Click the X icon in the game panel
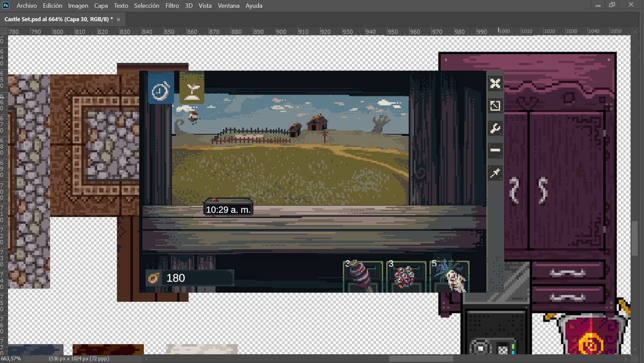The image size is (644, 363). click(x=495, y=83)
